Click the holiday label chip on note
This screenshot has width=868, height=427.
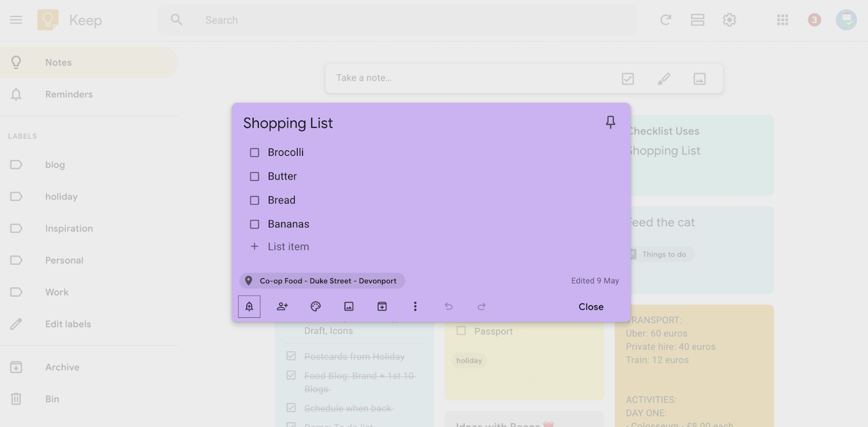click(469, 360)
